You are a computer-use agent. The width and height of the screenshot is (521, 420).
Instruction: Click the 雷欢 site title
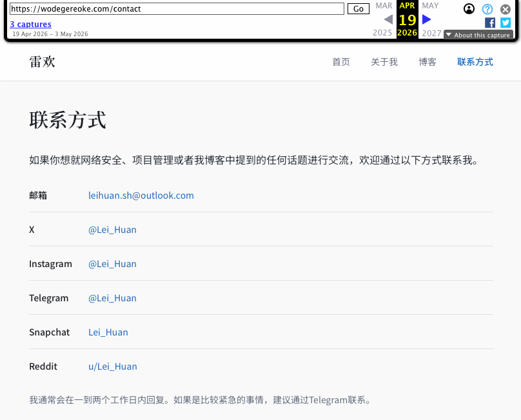point(42,62)
